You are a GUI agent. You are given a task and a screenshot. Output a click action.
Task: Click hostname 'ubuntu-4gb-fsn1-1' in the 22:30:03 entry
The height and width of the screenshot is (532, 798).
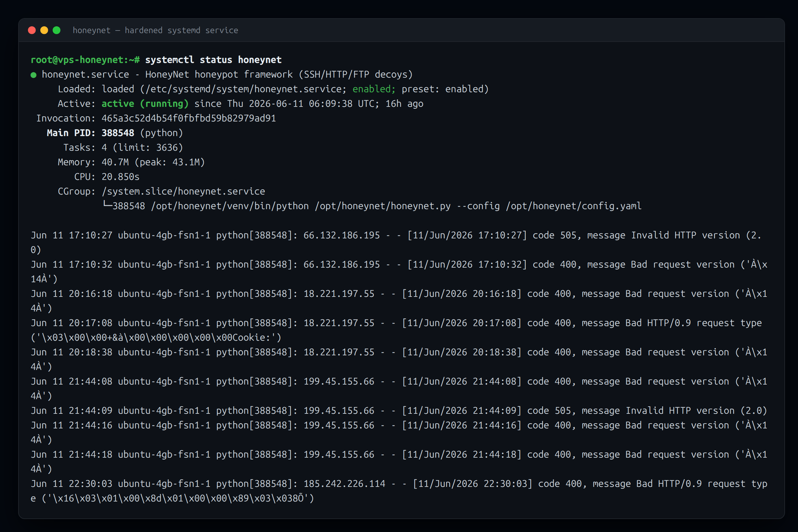(x=164, y=484)
